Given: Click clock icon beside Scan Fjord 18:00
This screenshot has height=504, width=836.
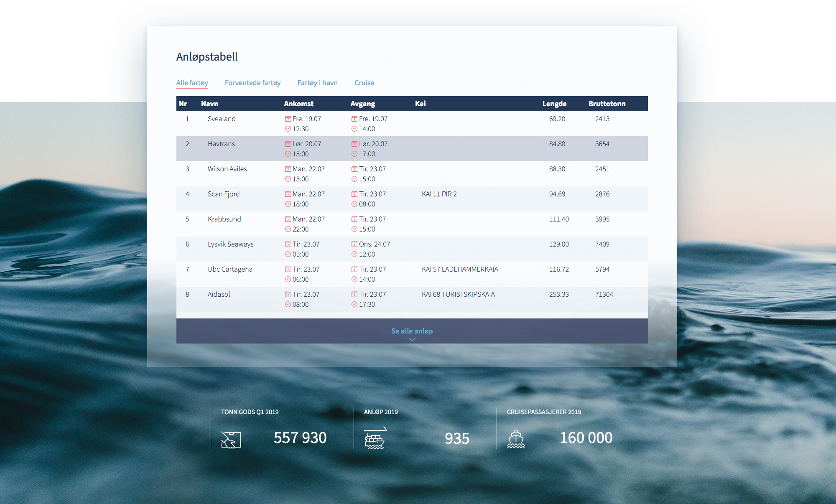Looking at the screenshot, I should pos(288,204).
